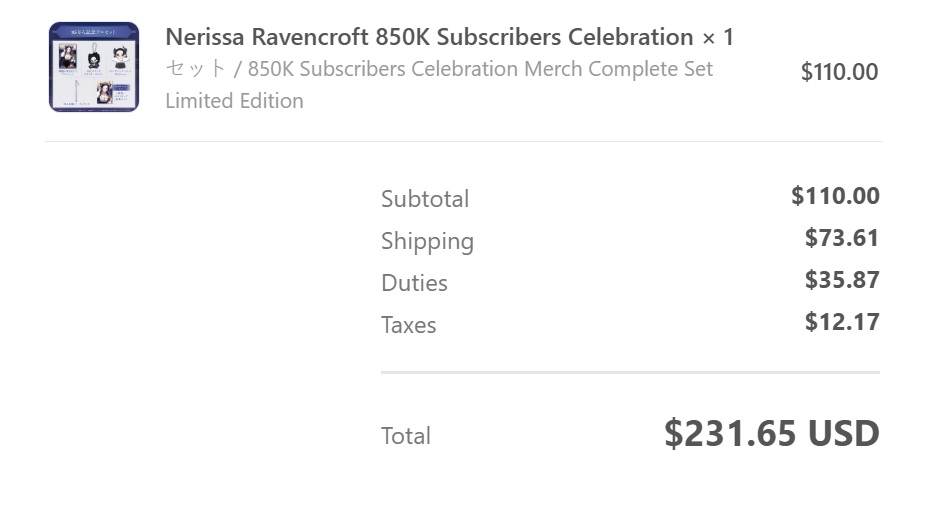Select the Subtotal amount $110.00
Viewport: 951px width, 508px height.
click(835, 196)
